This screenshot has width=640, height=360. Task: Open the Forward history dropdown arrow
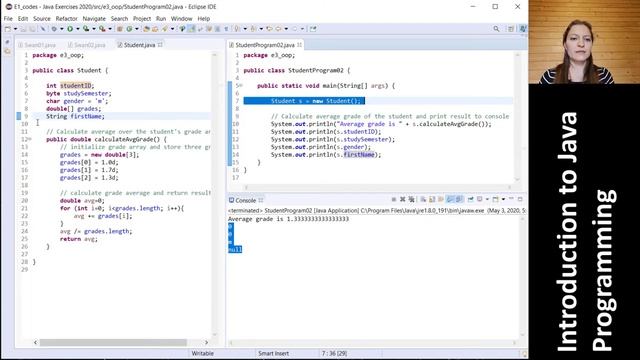coord(302,29)
